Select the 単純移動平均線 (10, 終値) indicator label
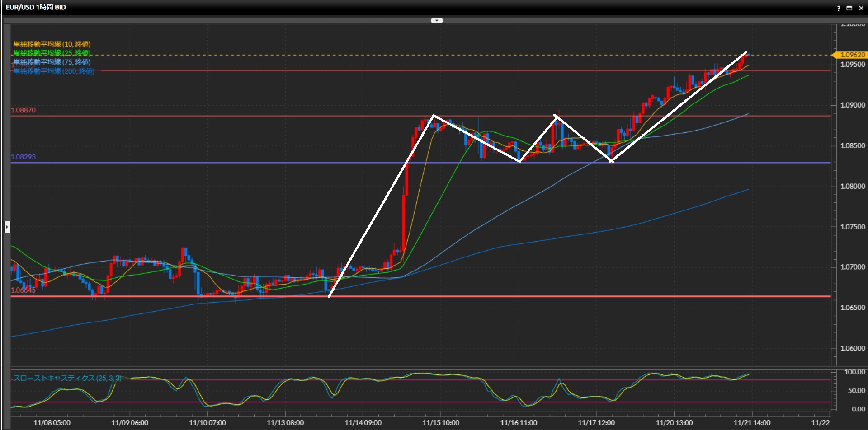This screenshot has width=868, height=430. point(52,44)
